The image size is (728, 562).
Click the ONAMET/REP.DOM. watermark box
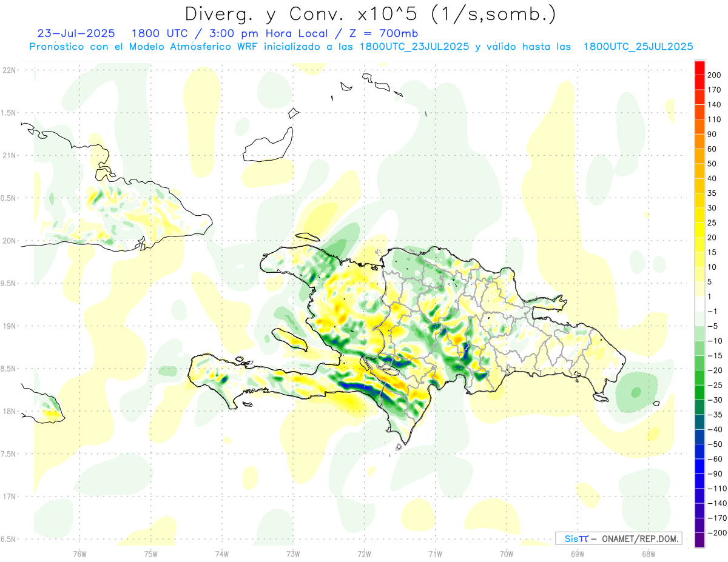618,538
